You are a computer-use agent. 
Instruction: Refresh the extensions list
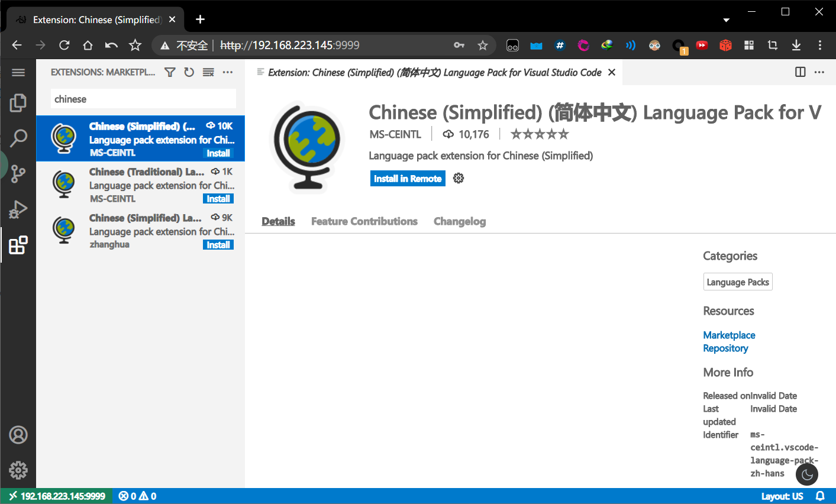pyautogui.click(x=189, y=72)
